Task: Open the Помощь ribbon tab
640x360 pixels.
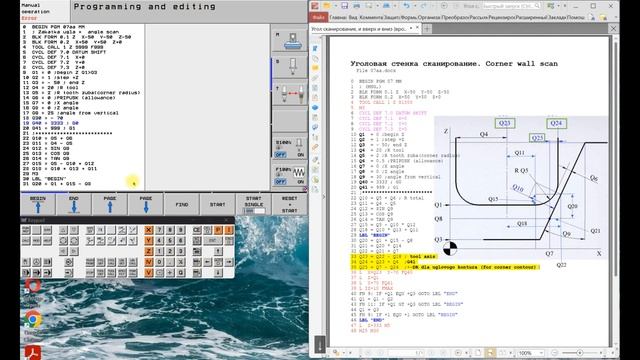Action: click(576, 18)
